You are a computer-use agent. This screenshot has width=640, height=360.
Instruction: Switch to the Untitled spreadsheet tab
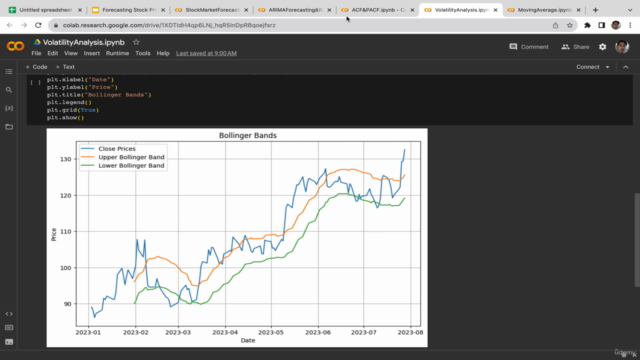45,10
